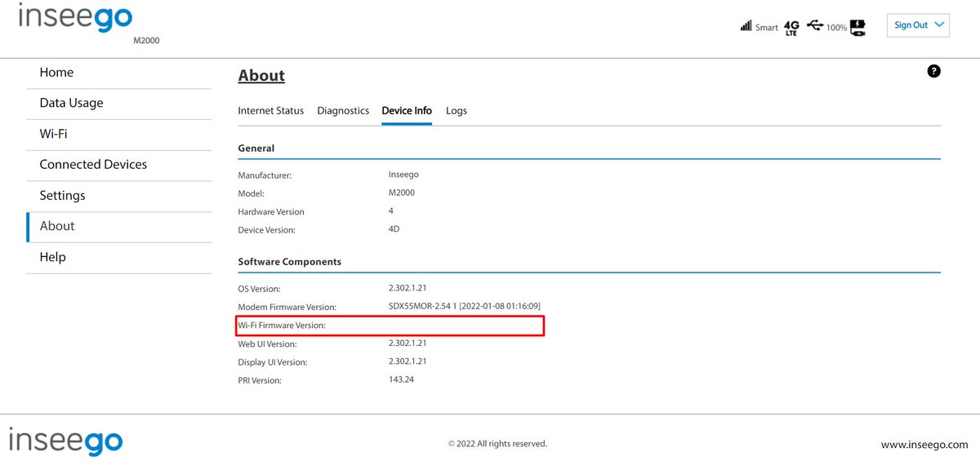Switch to Internet Status tab
This screenshot has width=980, height=461.
[x=270, y=111]
